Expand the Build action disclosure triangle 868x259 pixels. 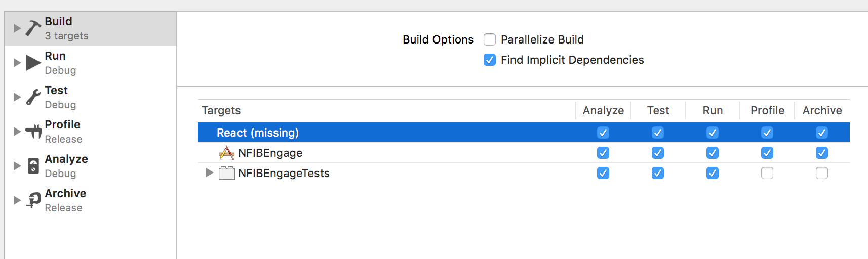(17, 28)
